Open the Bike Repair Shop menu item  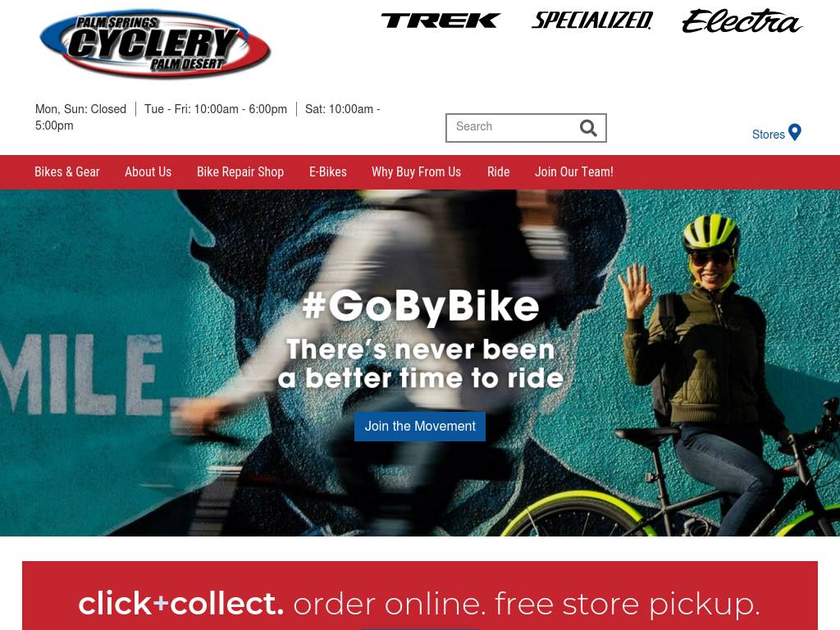tap(240, 172)
